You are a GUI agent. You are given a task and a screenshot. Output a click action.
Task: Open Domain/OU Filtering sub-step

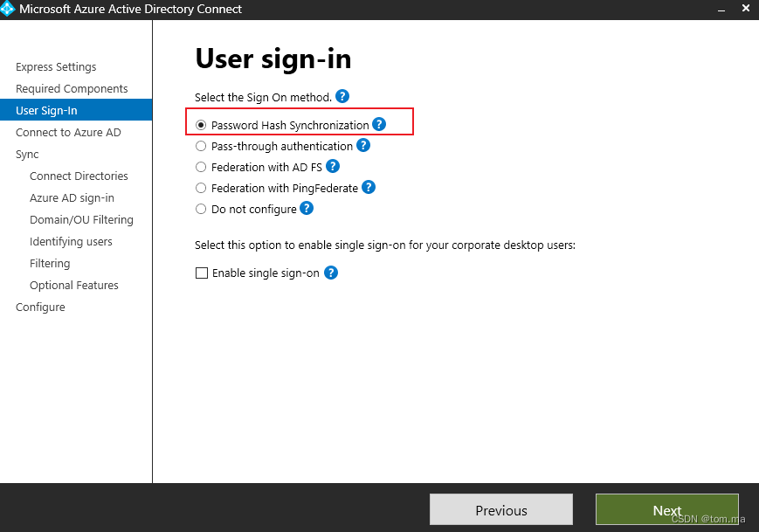click(81, 220)
